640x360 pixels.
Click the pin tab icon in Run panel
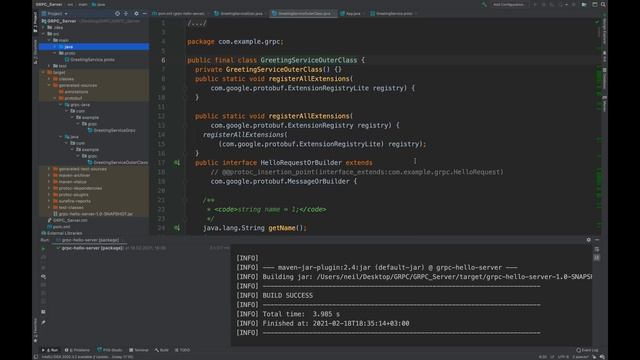tap(43, 322)
